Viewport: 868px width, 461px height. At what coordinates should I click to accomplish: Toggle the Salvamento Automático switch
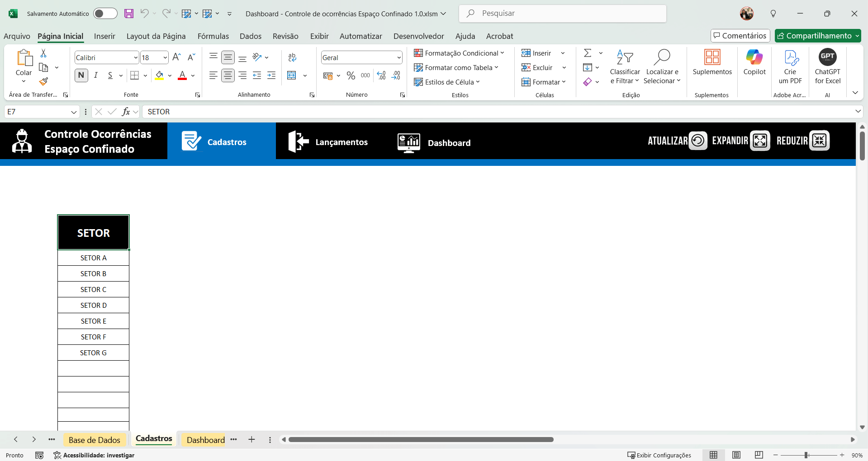(105, 14)
